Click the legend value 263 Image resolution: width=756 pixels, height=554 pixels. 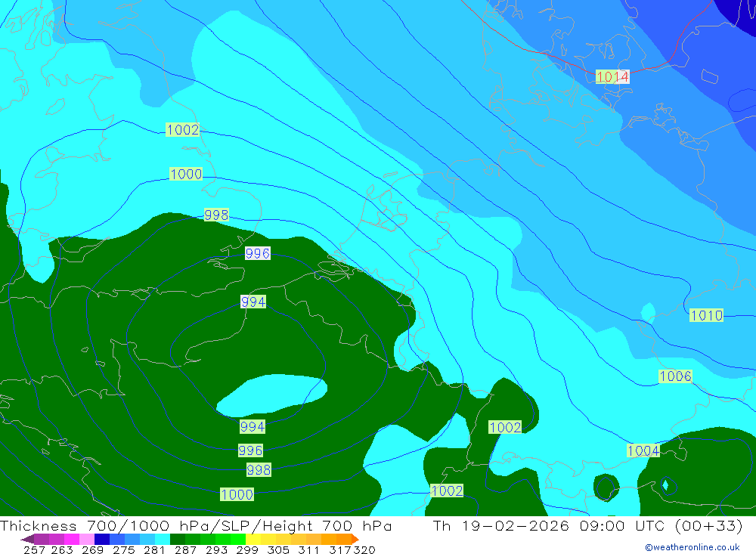click(62, 549)
